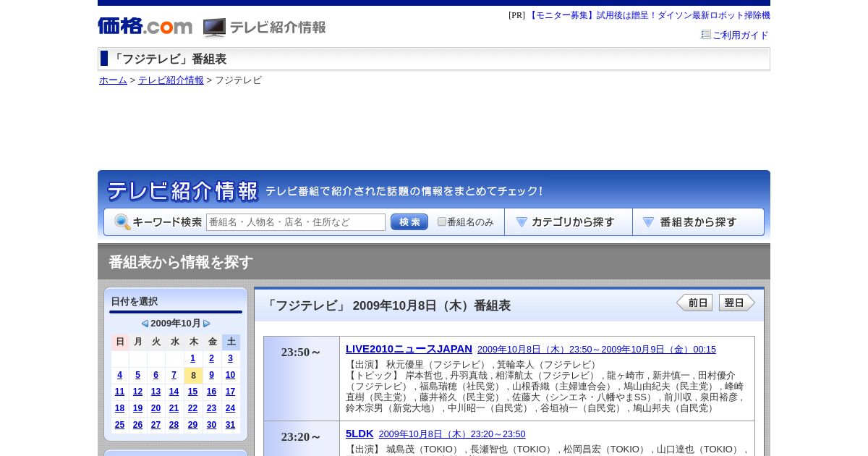Go to next month arrow
Viewport: 868px width, 456px height.
(207, 324)
